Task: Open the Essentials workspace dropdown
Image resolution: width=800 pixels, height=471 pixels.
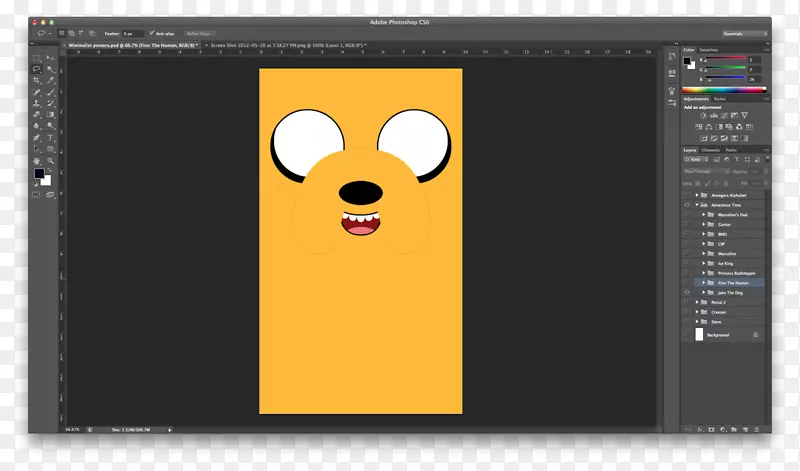Action: coord(746,32)
